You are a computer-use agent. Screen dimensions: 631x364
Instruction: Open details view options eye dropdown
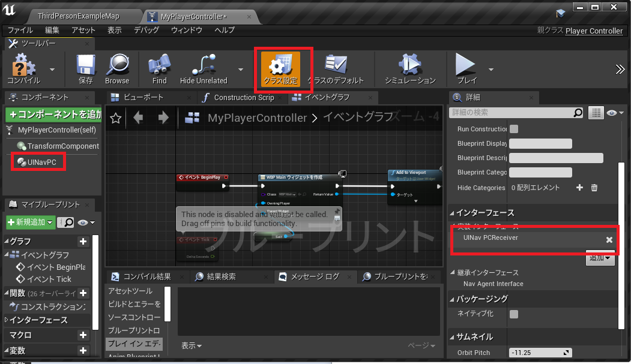tap(615, 113)
